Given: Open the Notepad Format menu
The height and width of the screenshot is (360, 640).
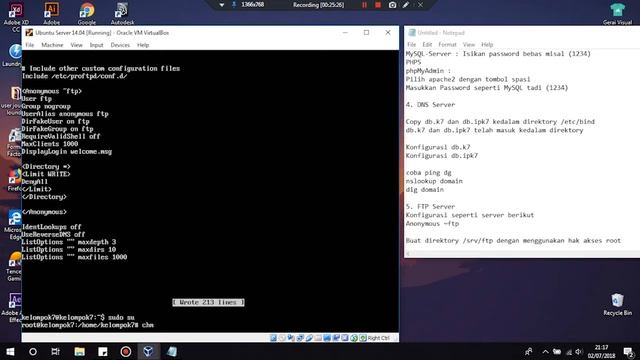Looking at the screenshot, I should [x=447, y=44].
